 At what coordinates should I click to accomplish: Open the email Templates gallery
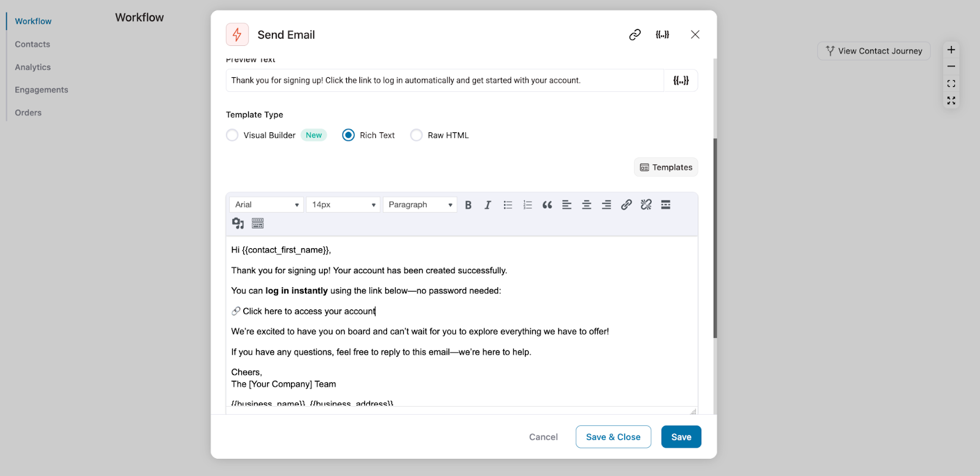[665, 167]
